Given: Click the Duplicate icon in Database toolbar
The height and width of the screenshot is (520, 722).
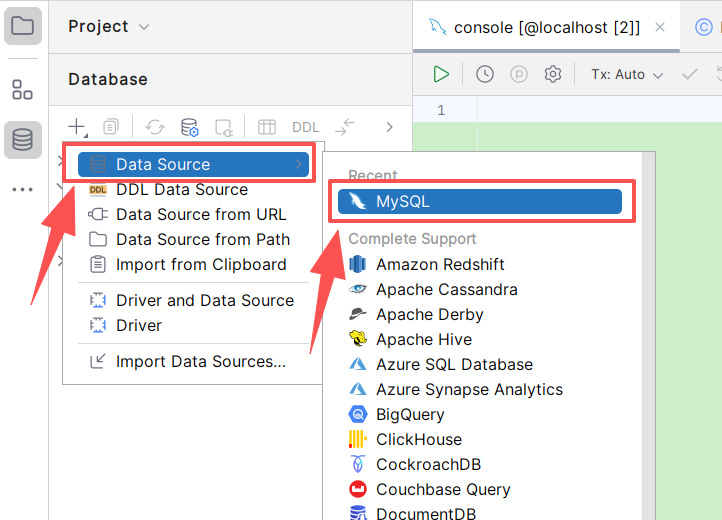Looking at the screenshot, I should pyautogui.click(x=111, y=127).
